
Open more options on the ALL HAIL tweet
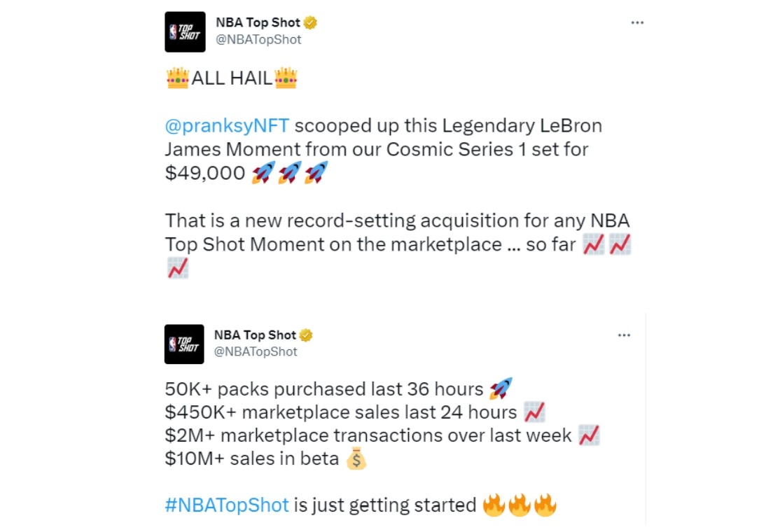pos(637,22)
